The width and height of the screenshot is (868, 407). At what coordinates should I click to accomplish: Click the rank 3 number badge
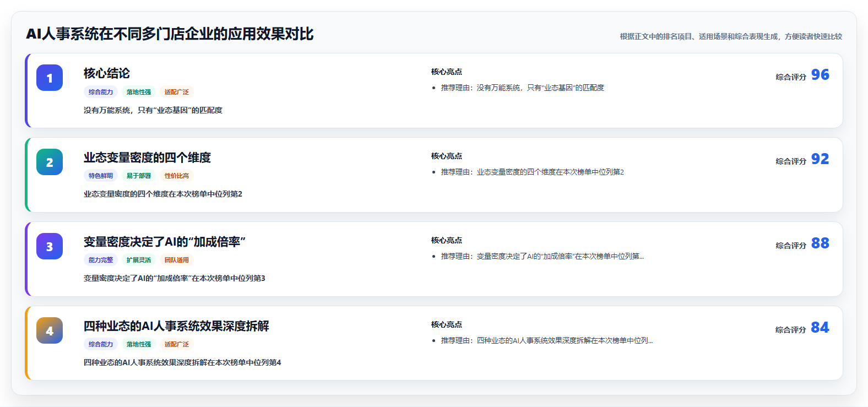(50, 246)
